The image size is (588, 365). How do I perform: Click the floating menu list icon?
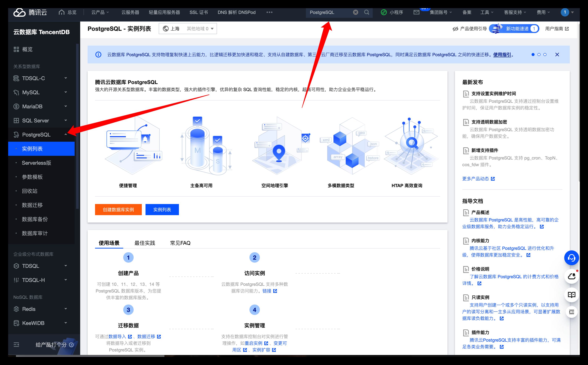click(571, 312)
